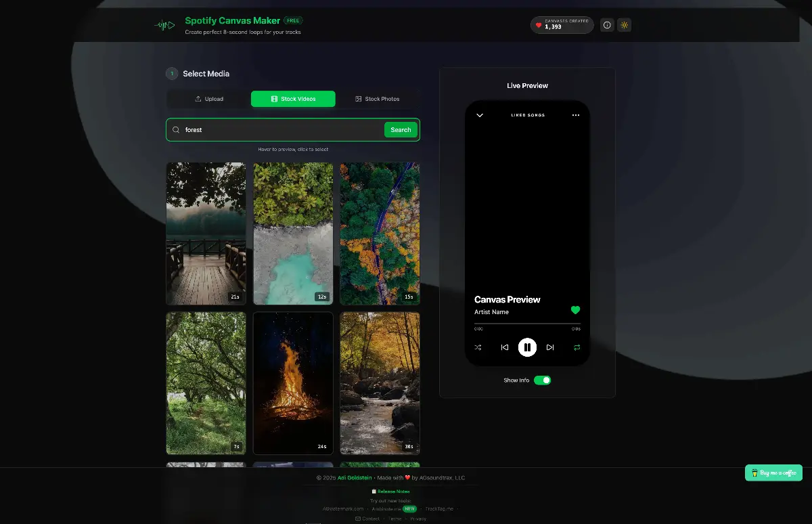Open the Release Notes link in the footer

(392, 491)
